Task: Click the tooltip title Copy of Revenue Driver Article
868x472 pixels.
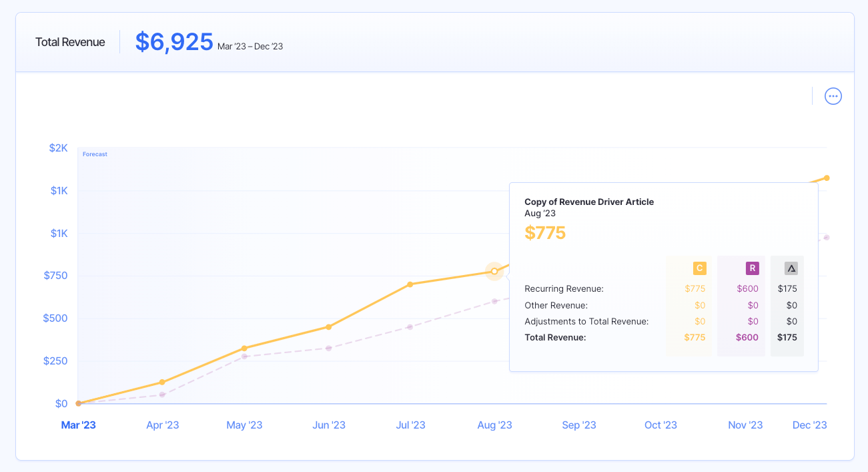Action: coord(589,202)
